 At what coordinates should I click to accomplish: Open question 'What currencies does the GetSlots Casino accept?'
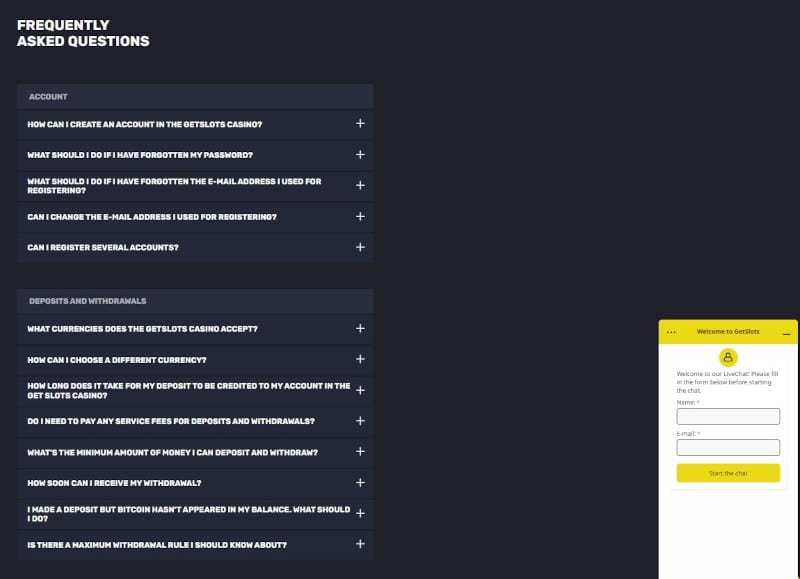tap(195, 329)
